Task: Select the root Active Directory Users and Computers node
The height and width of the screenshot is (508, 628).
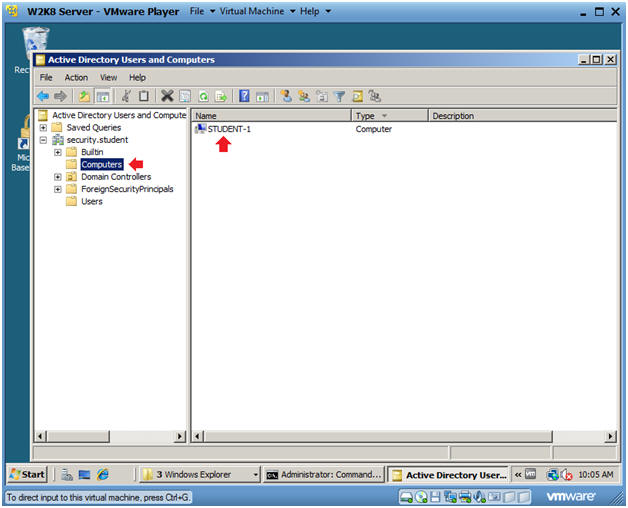Action: pyautogui.click(x=119, y=115)
